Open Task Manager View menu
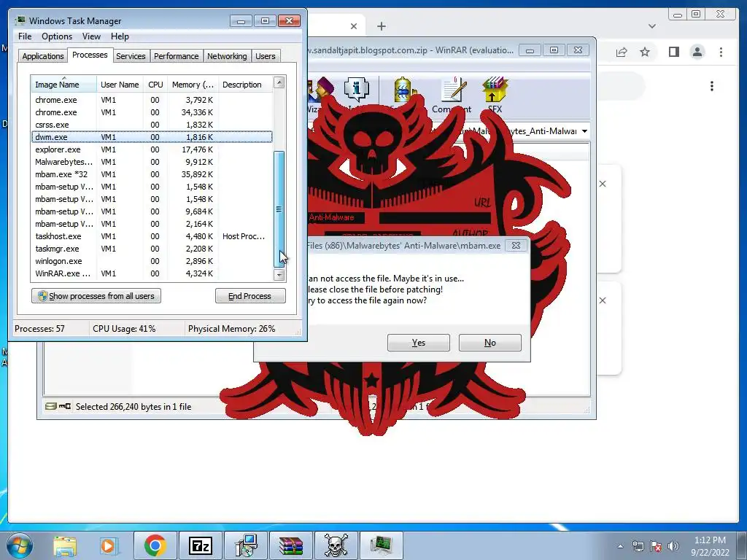The height and width of the screenshot is (560, 747). tap(91, 36)
